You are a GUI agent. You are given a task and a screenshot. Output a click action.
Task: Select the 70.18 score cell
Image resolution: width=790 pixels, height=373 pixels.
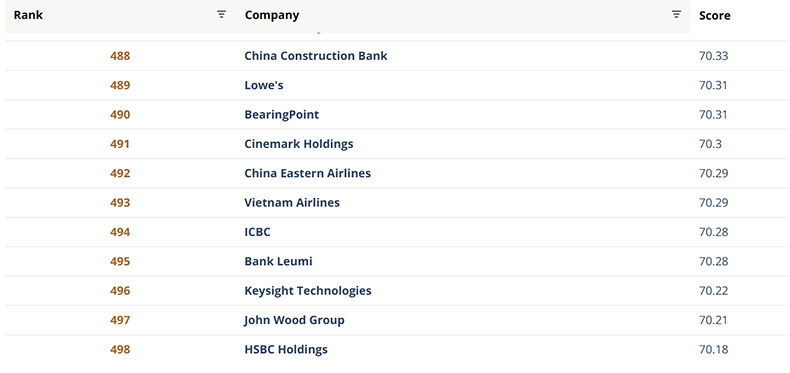coord(713,349)
